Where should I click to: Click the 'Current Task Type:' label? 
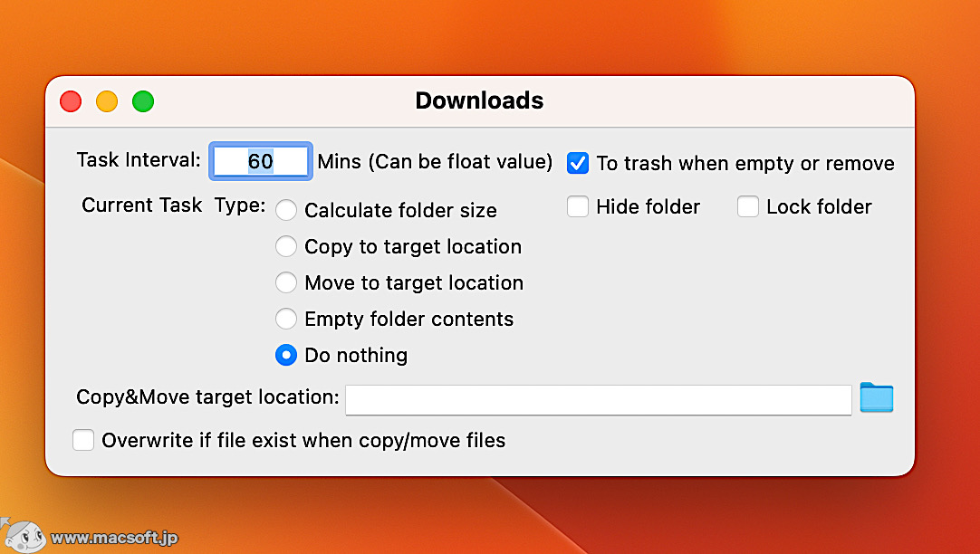coord(174,205)
